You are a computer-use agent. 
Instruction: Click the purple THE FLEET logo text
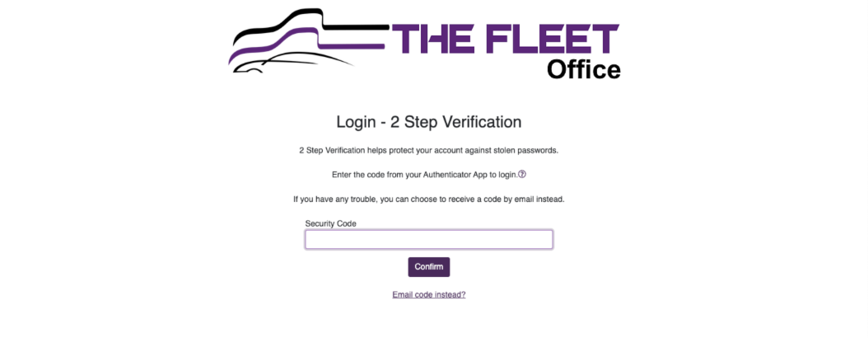[505, 39]
